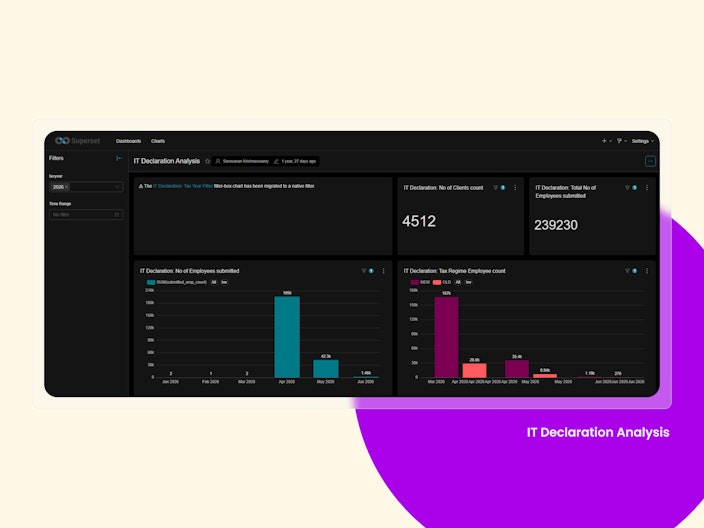The height and width of the screenshot is (528, 704).
Task: Click the 35.4k NEW regime bar
Action: [517, 369]
